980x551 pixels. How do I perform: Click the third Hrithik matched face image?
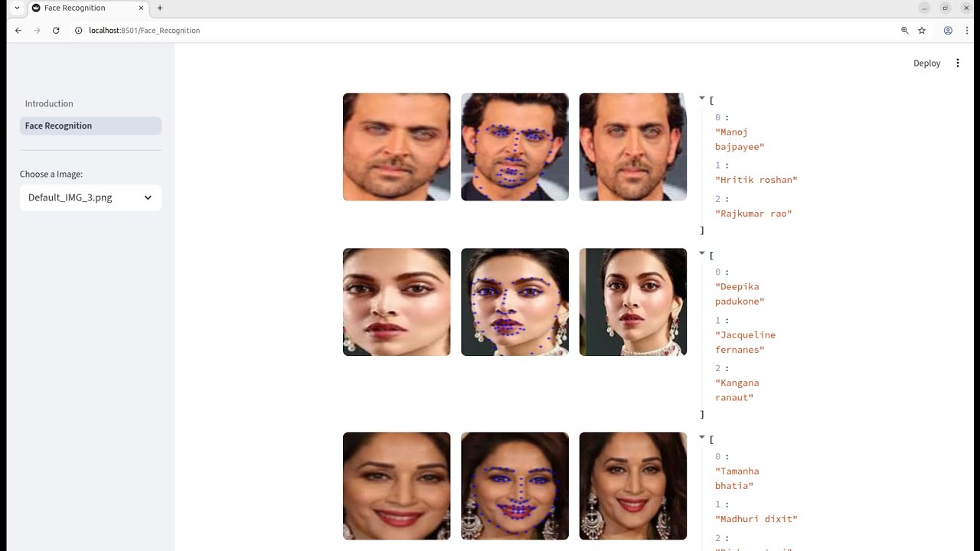633,147
